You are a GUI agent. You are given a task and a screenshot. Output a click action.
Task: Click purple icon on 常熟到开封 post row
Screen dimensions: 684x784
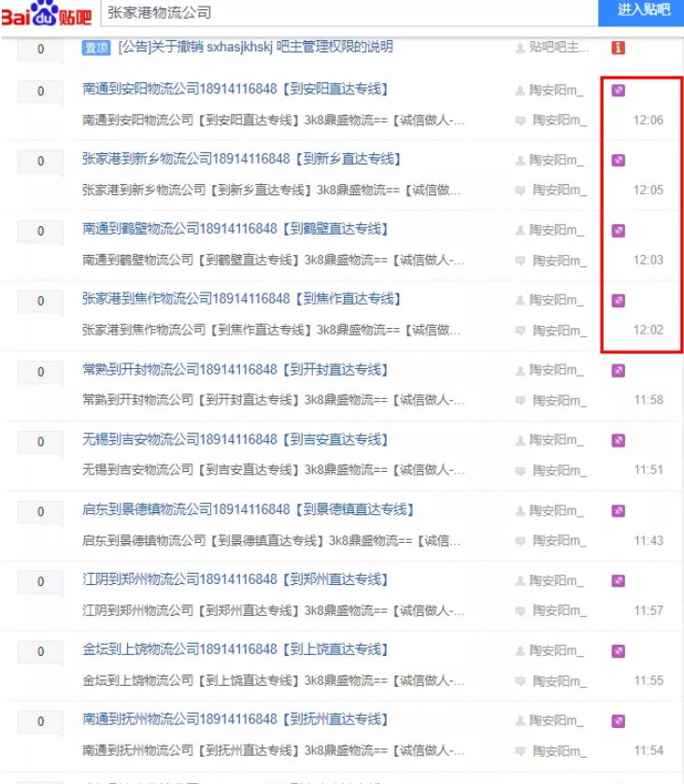click(619, 370)
